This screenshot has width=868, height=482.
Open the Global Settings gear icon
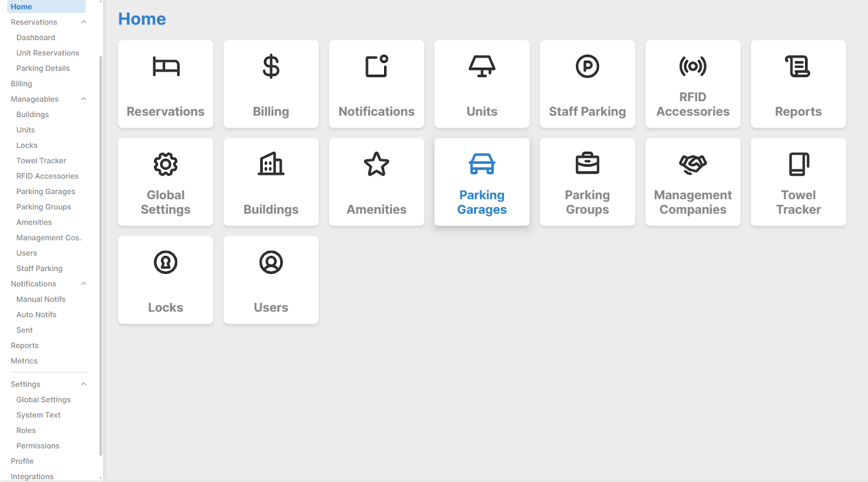(165, 164)
